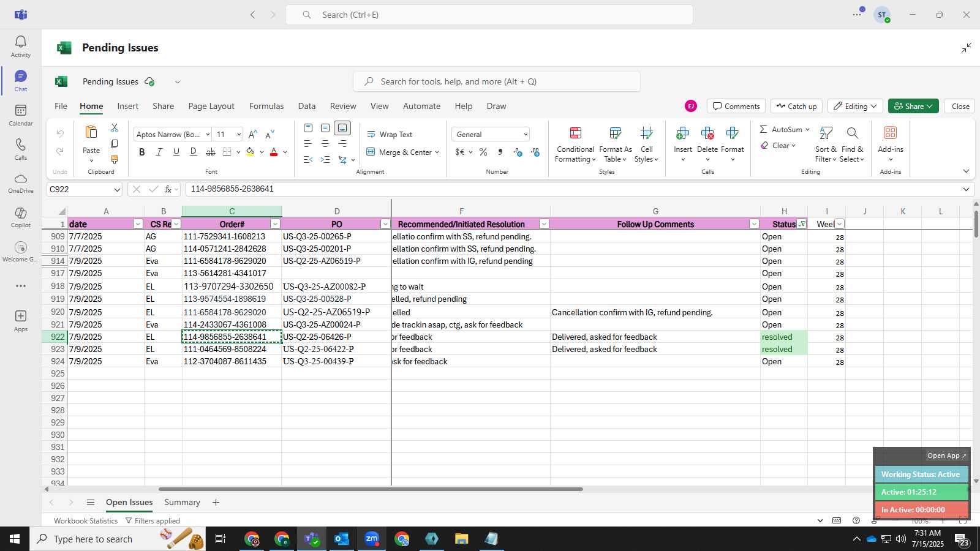Open File Explorer from taskbar
Screen dimensions: 980x551
pos(461,539)
